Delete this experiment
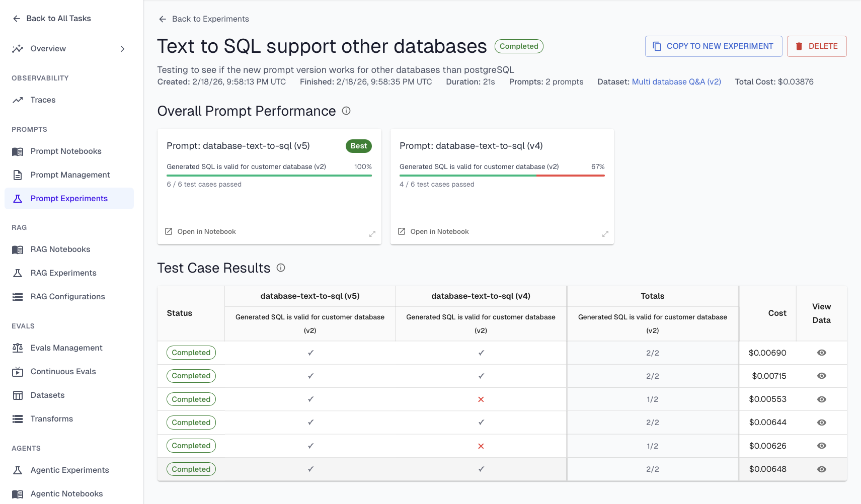This screenshot has height=504, width=861. point(816,46)
